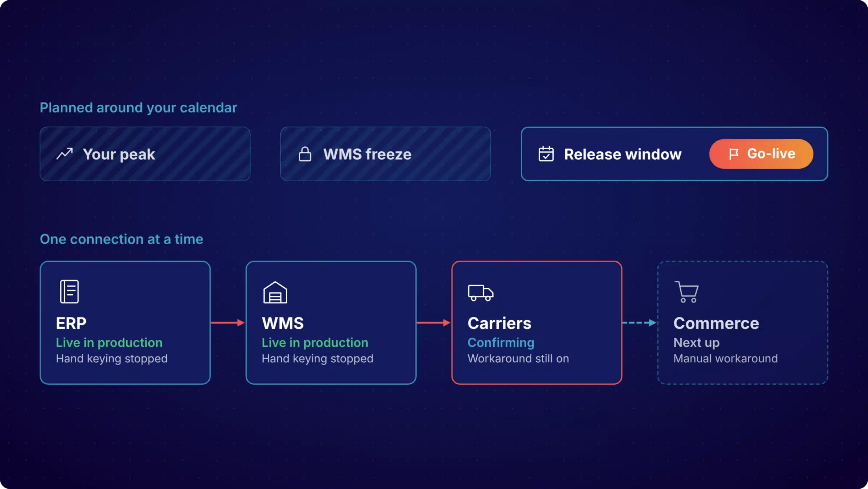Click the 'Planned around your calendar' heading
Screen dimensions: 868x489
[x=139, y=108]
